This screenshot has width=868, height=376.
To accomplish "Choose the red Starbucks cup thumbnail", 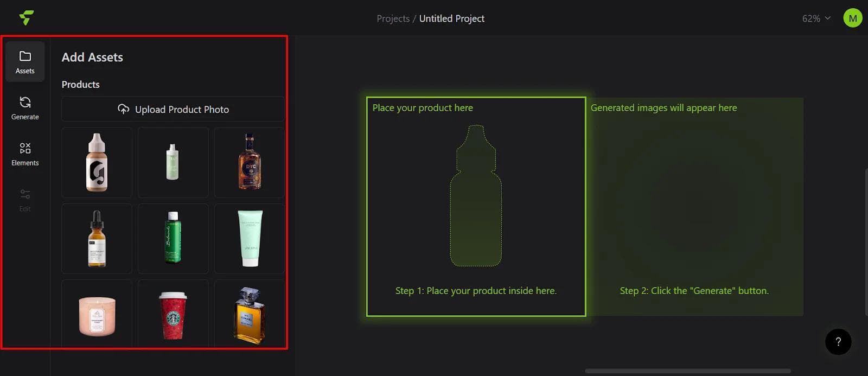I will click(x=173, y=315).
